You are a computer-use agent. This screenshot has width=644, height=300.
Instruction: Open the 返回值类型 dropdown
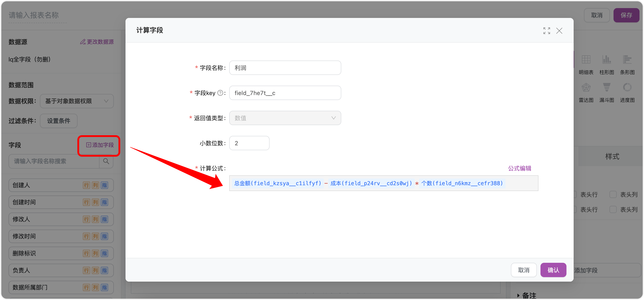tap(285, 118)
